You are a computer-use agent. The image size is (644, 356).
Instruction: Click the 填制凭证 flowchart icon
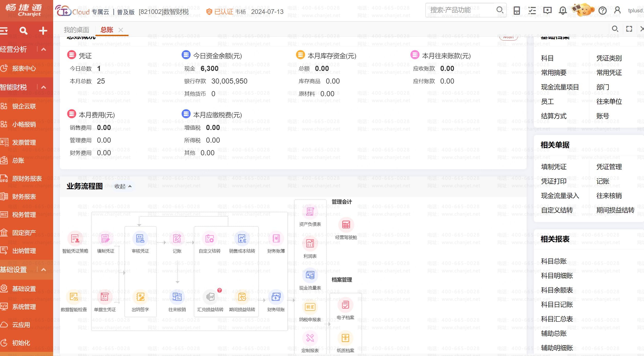[105, 239]
